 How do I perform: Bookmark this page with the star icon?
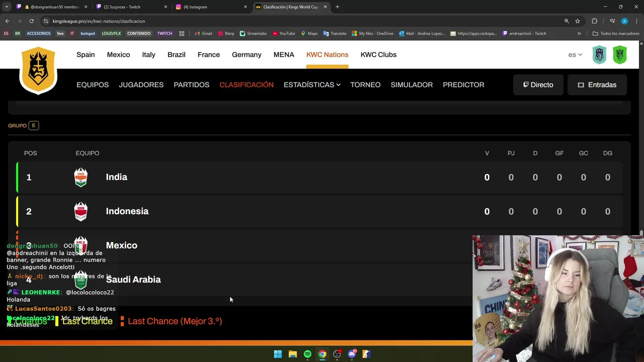pyautogui.click(x=578, y=21)
